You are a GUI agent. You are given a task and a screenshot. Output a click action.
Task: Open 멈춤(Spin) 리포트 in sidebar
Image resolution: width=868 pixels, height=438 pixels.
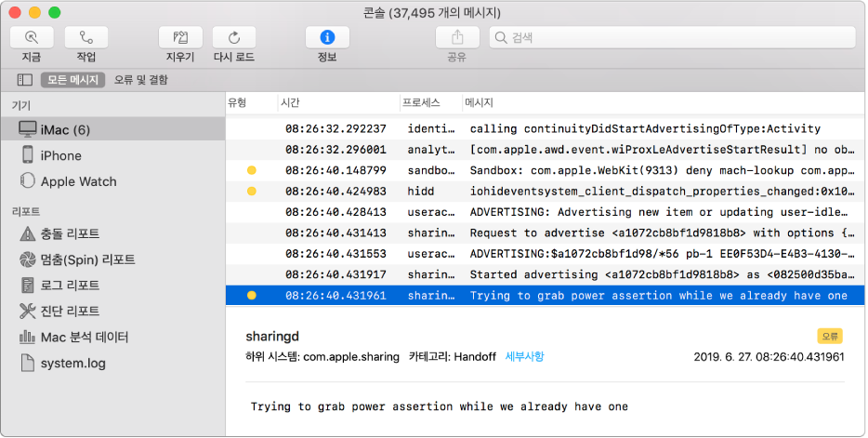click(x=113, y=259)
